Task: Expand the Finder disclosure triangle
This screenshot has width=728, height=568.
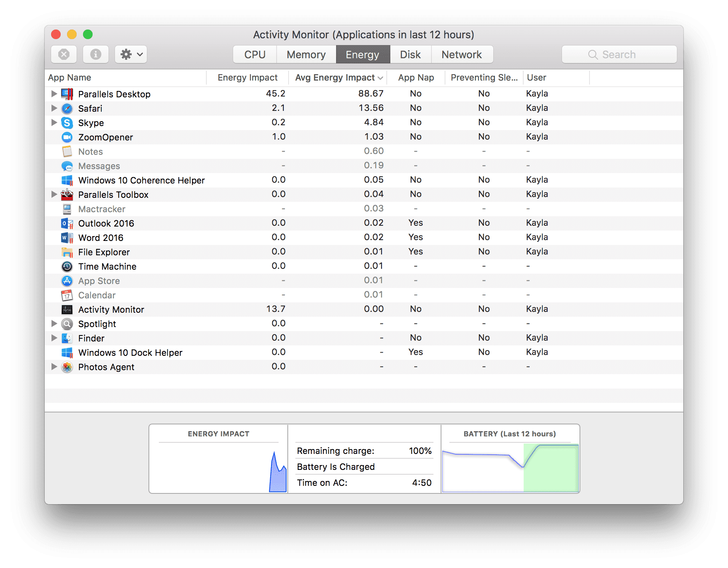Action: [54, 338]
